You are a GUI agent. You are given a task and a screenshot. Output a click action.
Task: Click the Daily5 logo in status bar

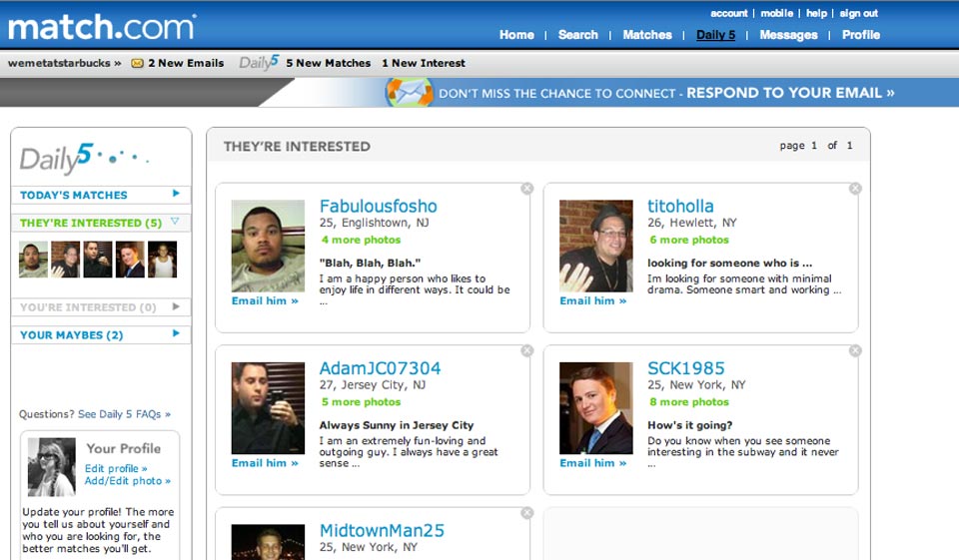pyautogui.click(x=259, y=63)
